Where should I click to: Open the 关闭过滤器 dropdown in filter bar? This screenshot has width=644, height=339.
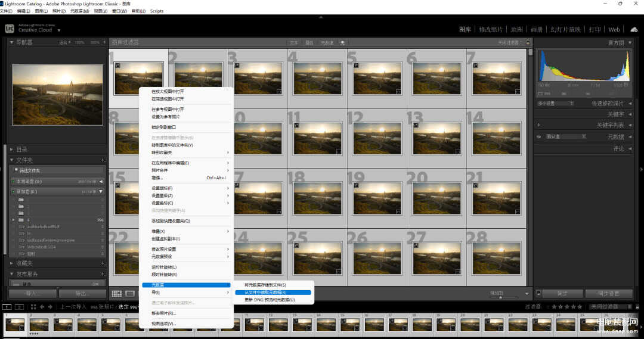coord(510,43)
